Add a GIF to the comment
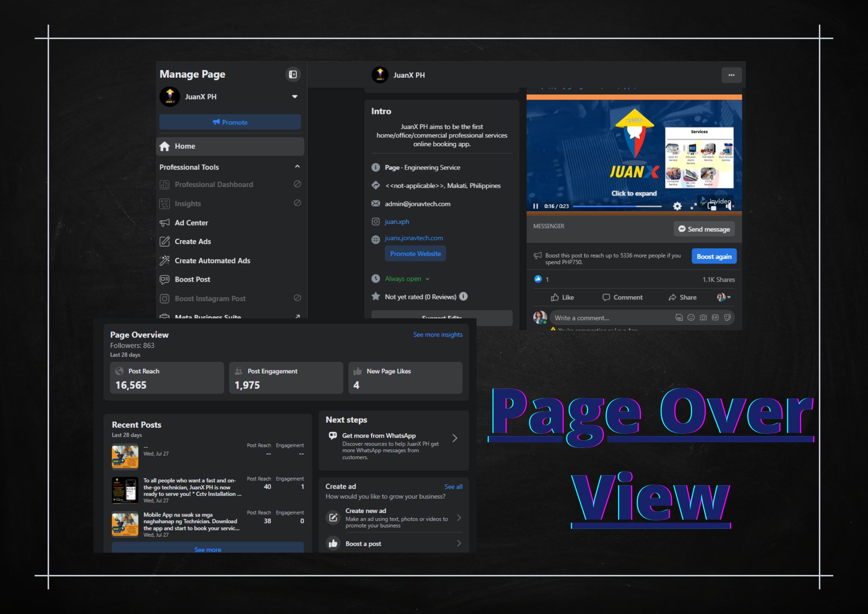868x614 pixels. pyautogui.click(x=715, y=318)
